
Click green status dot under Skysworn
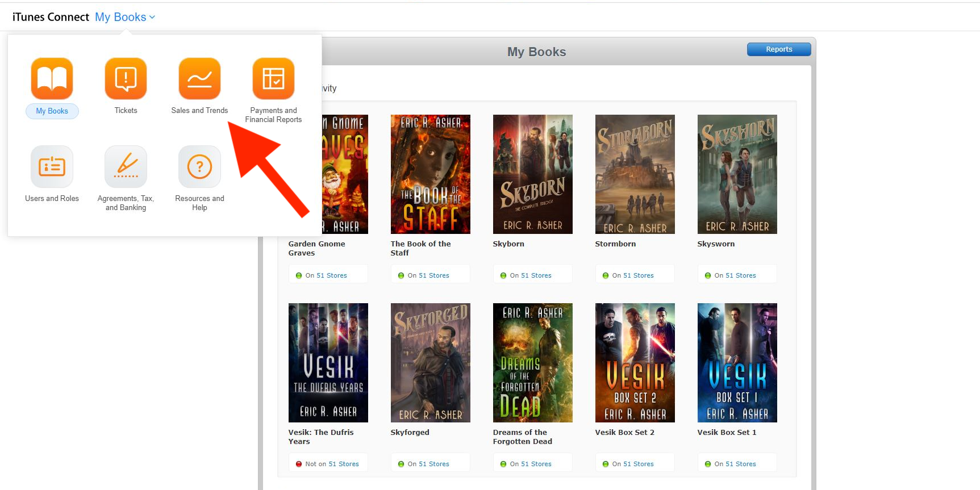pos(708,275)
